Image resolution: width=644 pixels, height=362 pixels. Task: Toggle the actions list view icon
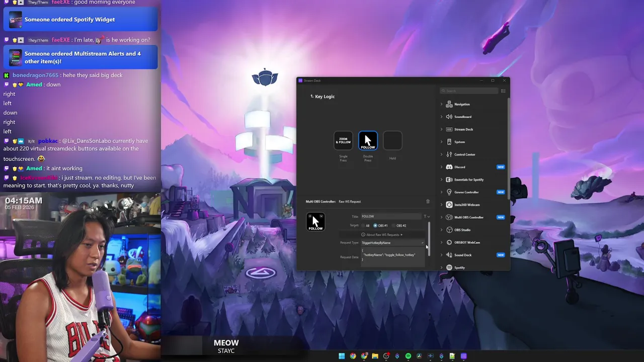tap(503, 91)
